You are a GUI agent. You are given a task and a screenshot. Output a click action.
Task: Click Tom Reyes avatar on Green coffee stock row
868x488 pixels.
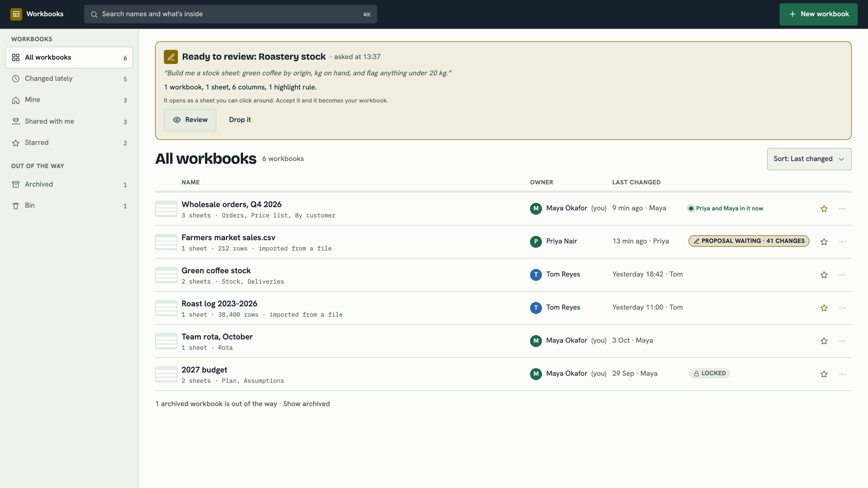point(536,274)
